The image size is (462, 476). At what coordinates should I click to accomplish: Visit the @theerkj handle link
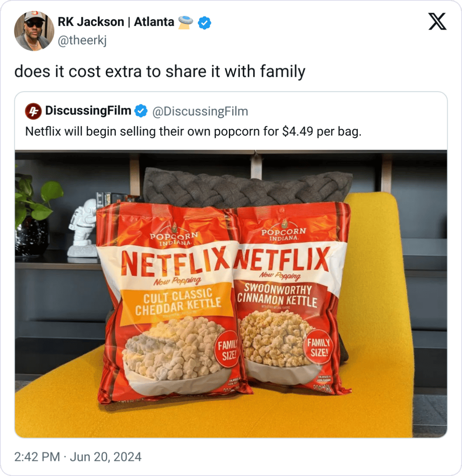click(82, 40)
